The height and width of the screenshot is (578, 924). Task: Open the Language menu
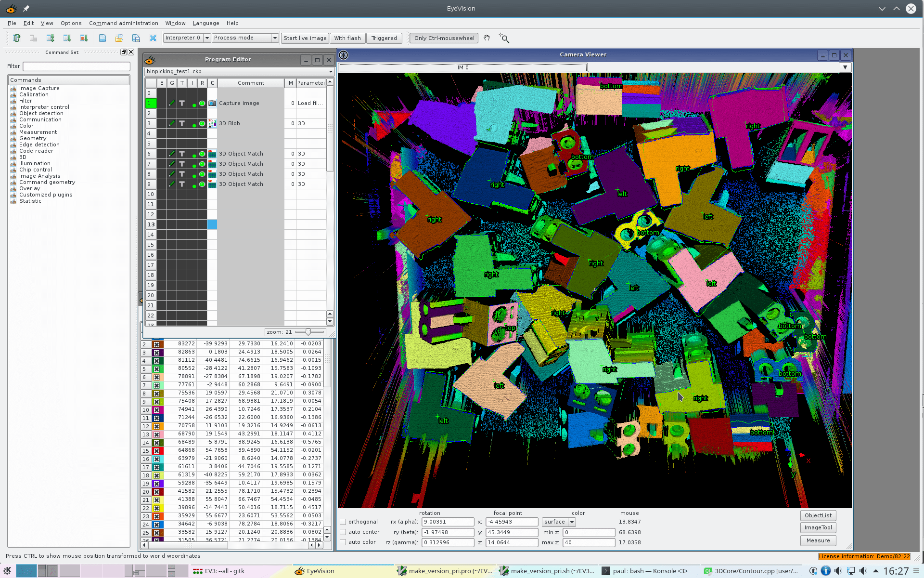pos(206,23)
